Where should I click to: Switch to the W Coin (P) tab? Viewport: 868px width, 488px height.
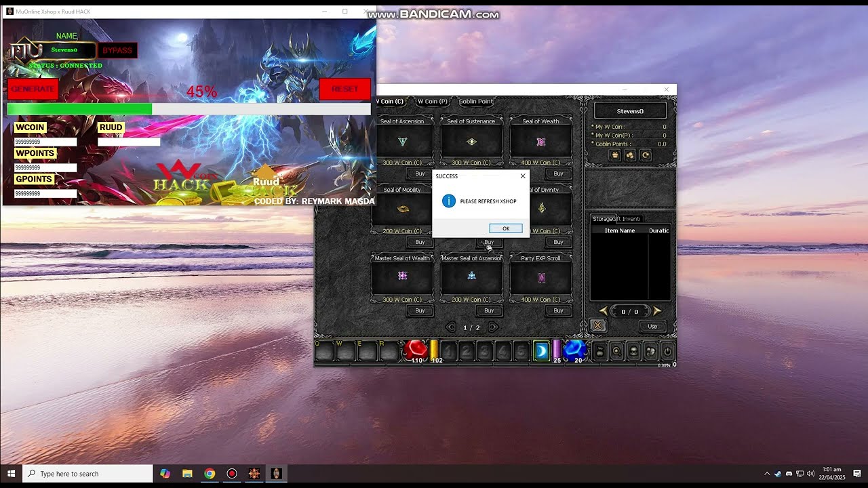[432, 102]
